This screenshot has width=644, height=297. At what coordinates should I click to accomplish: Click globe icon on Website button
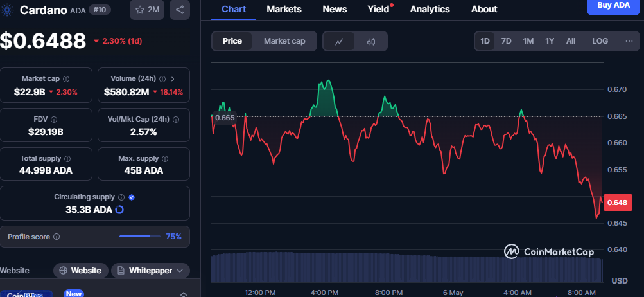tap(64, 271)
